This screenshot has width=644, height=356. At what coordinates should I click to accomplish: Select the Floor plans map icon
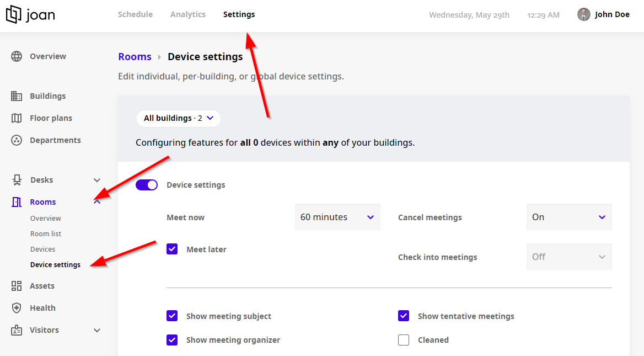click(x=16, y=118)
